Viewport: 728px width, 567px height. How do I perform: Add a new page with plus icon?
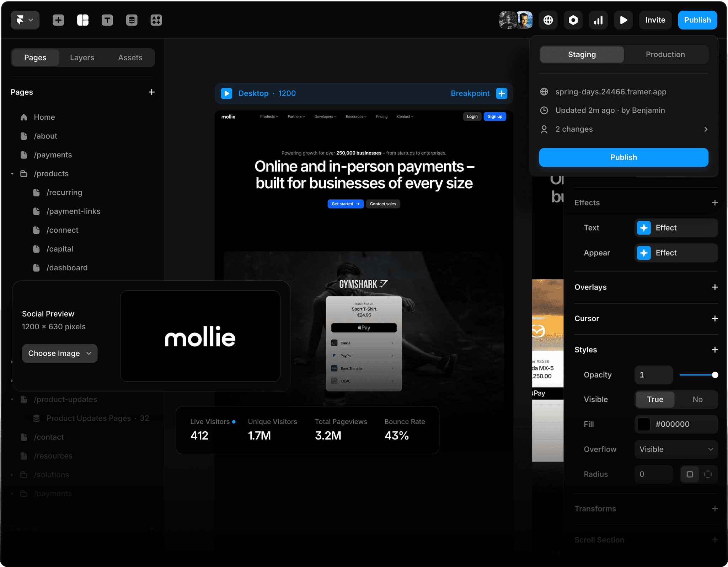coord(151,92)
